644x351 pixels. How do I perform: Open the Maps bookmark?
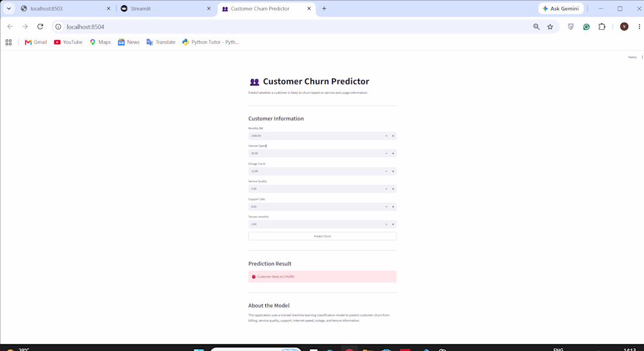(100, 42)
